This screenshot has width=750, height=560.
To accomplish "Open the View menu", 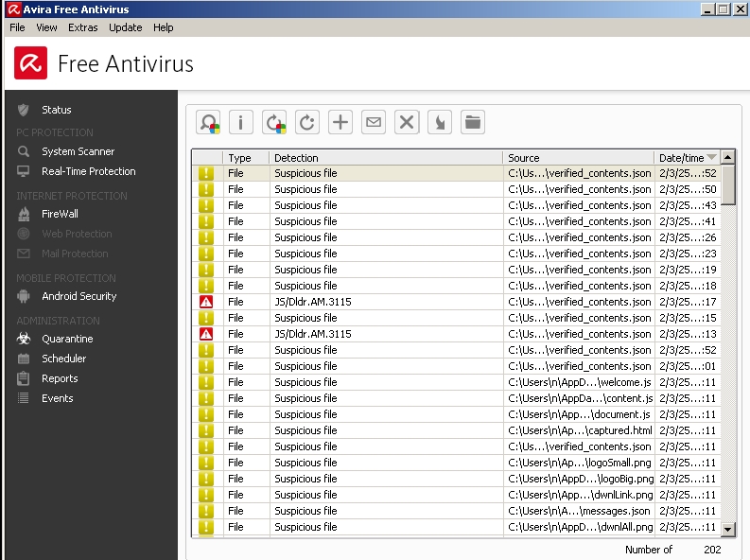I will pos(46,27).
